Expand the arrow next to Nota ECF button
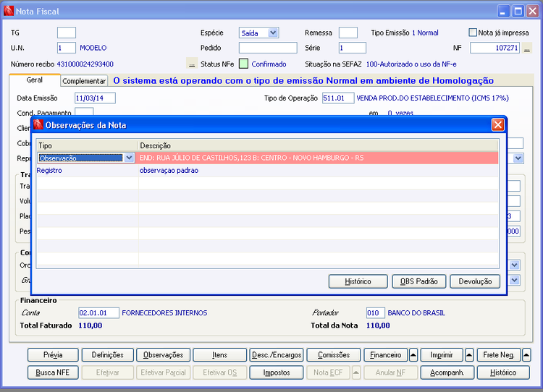 pyautogui.click(x=356, y=372)
